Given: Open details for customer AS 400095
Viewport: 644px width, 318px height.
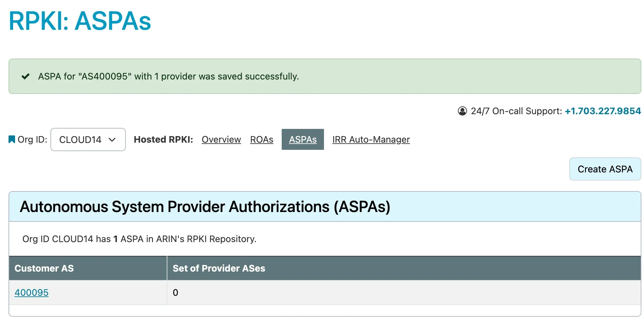Looking at the screenshot, I should [31, 292].
